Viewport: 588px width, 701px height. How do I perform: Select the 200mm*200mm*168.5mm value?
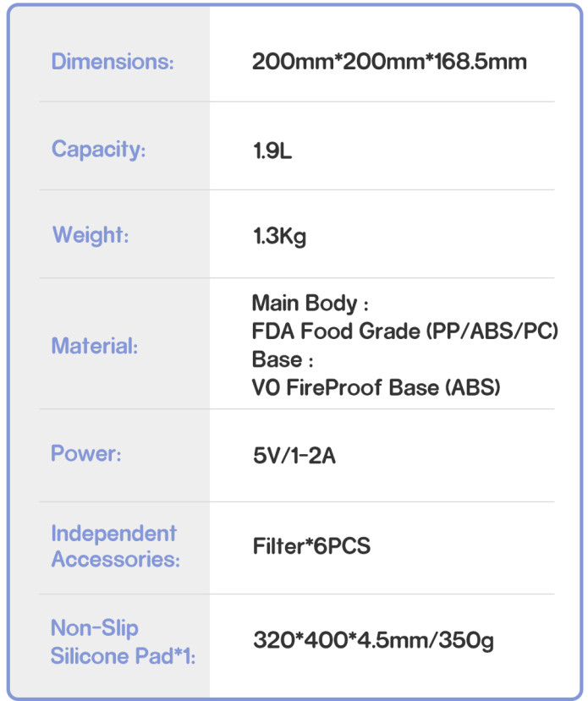pos(389,61)
